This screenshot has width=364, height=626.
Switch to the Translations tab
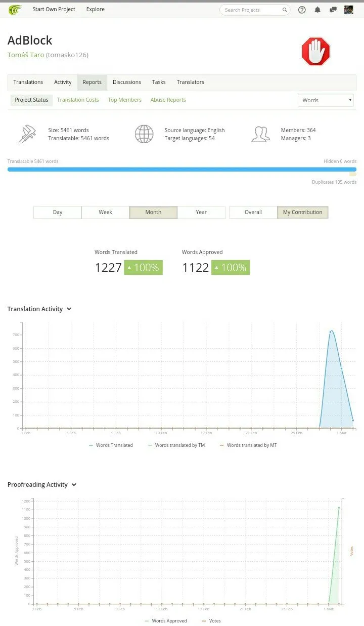point(28,82)
